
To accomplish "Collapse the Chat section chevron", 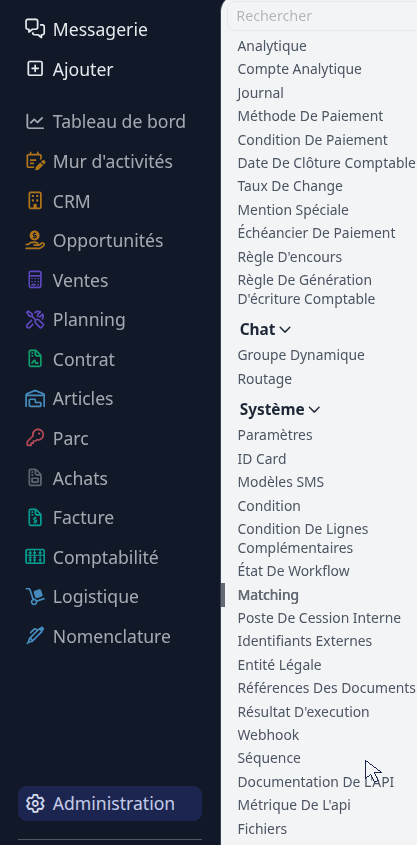I will coord(286,329).
